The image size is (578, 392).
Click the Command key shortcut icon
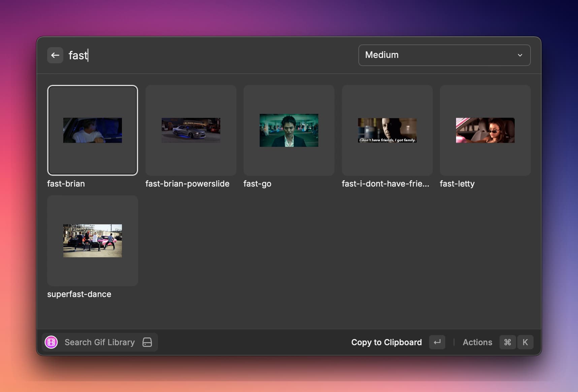pyautogui.click(x=508, y=342)
